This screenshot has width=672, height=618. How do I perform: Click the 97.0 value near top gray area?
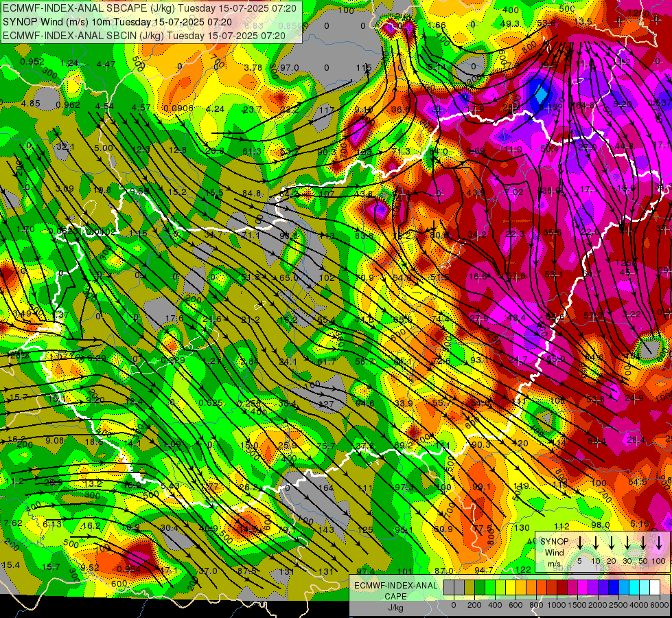tap(289, 68)
